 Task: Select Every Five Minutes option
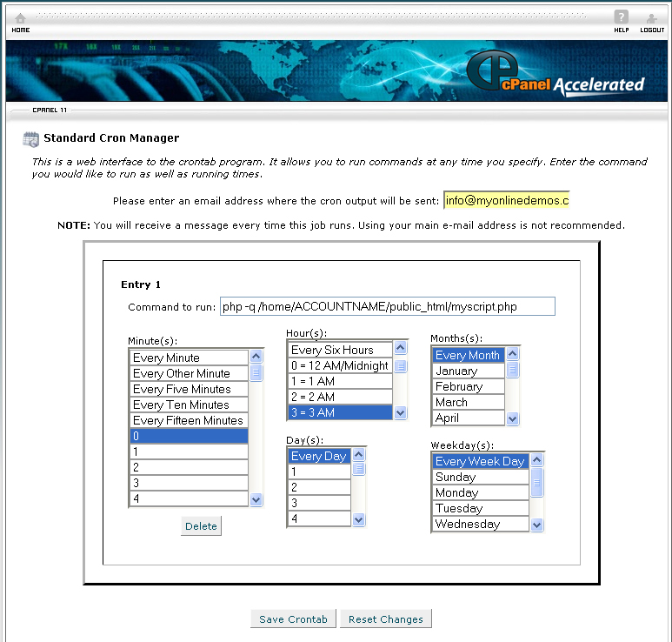(x=189, y=389)
